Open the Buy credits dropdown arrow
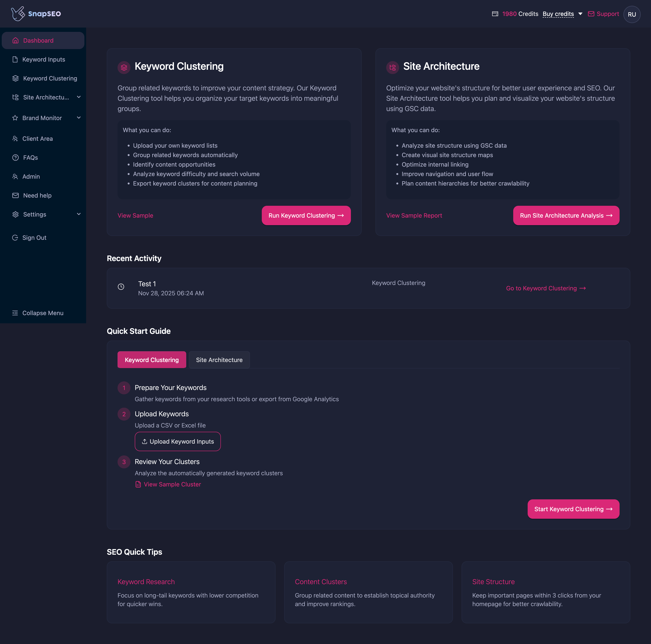Image resolution: width=651 pixels, height=644 pixels. [x=580, y=14]
